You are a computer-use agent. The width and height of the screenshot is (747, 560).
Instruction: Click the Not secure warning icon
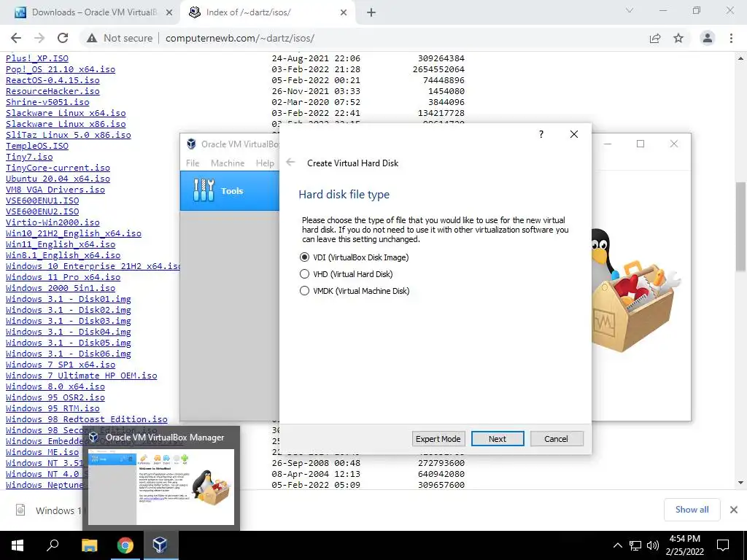pos(92,38)
